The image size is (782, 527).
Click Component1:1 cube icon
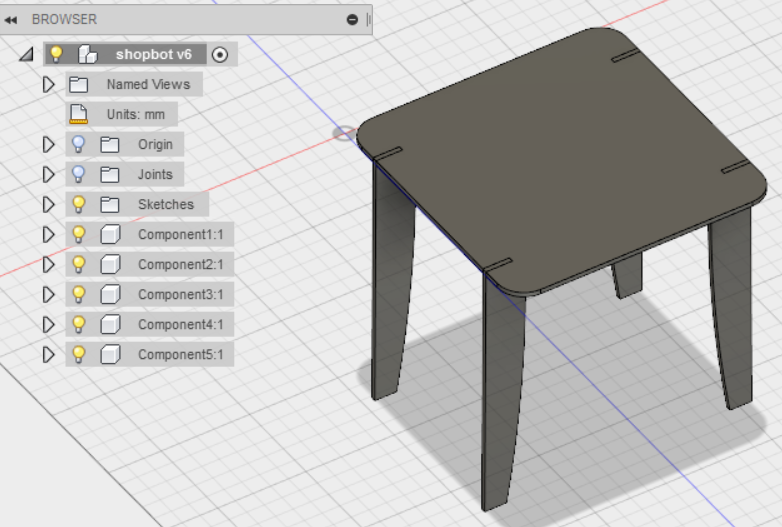coord(110,234)
